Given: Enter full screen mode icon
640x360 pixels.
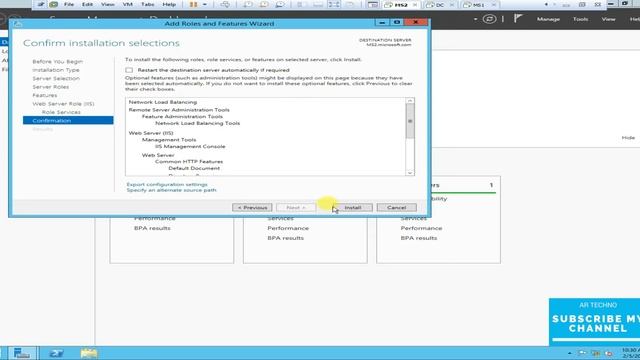Looking at the screenshot, I should coord(334,4).
